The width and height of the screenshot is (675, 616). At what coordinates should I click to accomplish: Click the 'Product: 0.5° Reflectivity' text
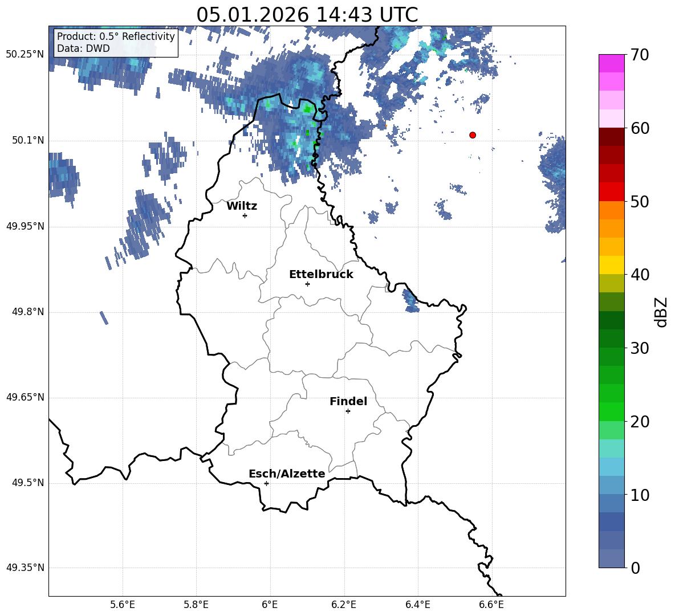point(116,36)
